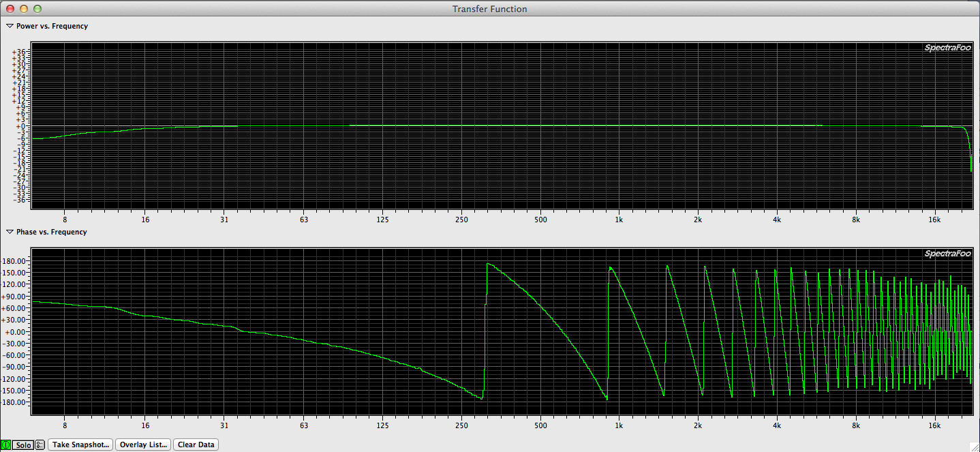The image size is (980, 452).
Task: Enable Solo mode
Action: pyautogui.click(x=23, y=445)
